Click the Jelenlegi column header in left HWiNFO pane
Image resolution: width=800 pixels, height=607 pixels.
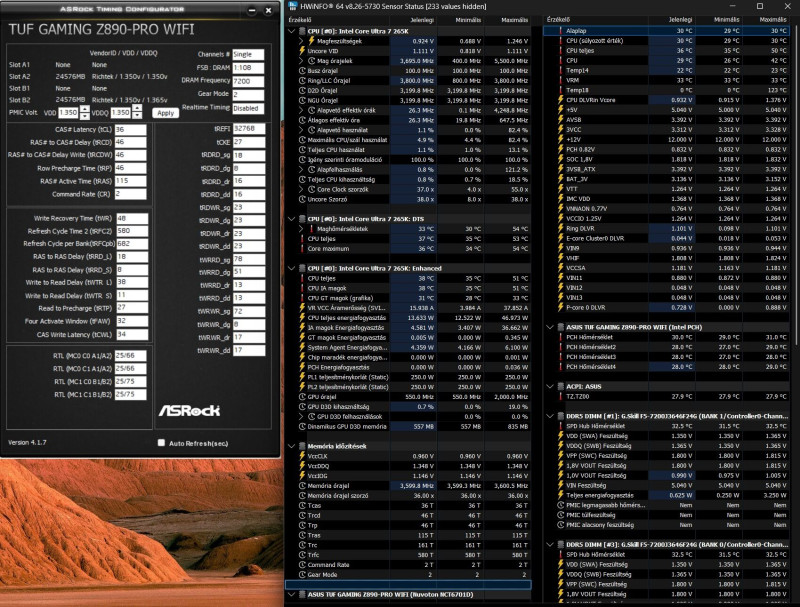pyautogui.click(x=422, y=20)
